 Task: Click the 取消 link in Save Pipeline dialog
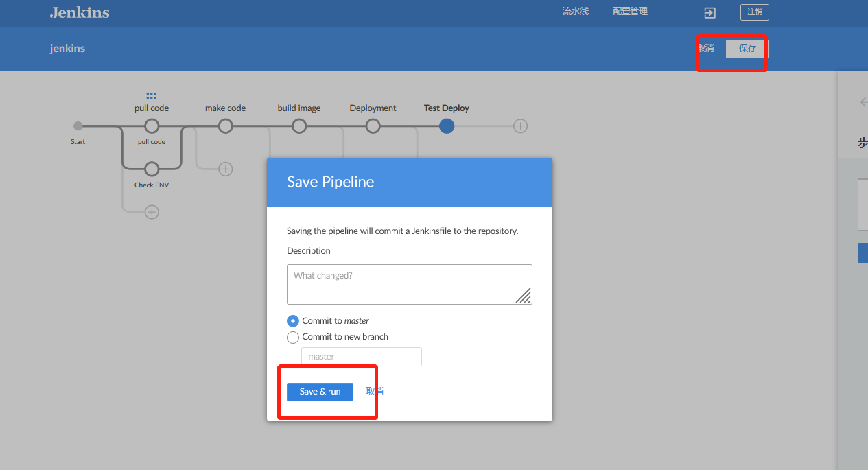pos(375,391)
